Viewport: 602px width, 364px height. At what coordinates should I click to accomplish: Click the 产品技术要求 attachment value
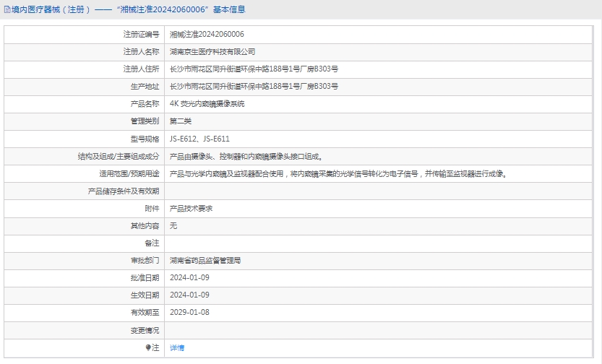(x=191, y=208)
